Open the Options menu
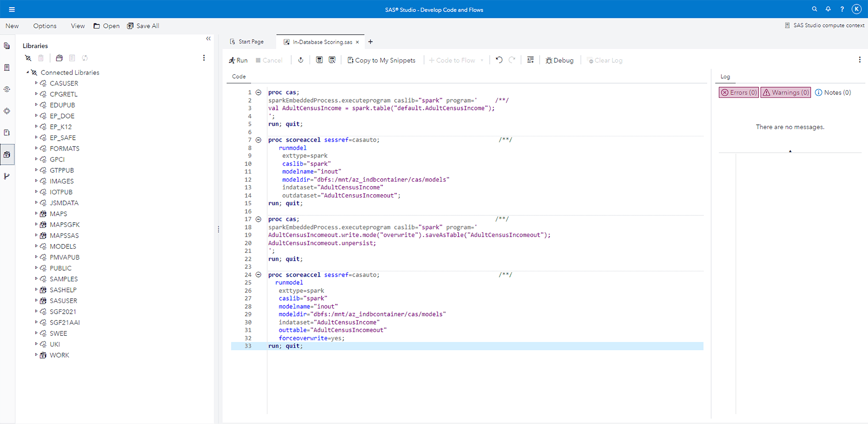Viewport: 868px width, 424px height. pyautogui.click(x=45, y=26)
